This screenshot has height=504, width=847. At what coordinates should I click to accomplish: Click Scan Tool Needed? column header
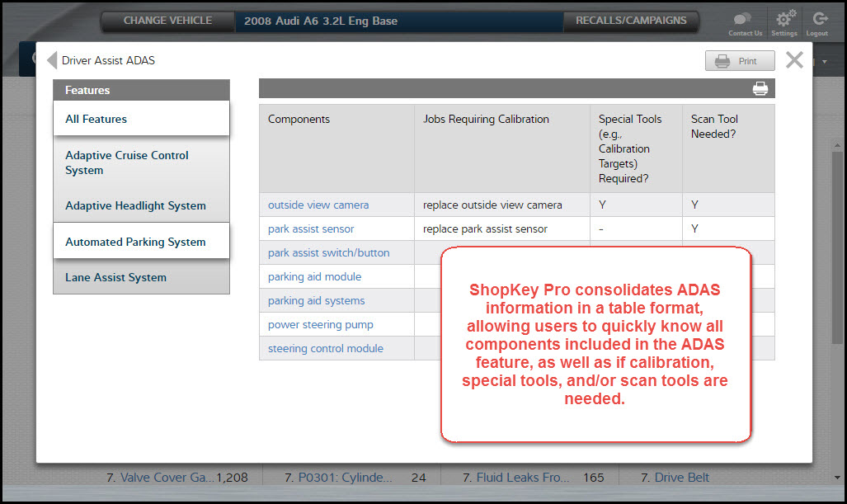coord(729,148)
